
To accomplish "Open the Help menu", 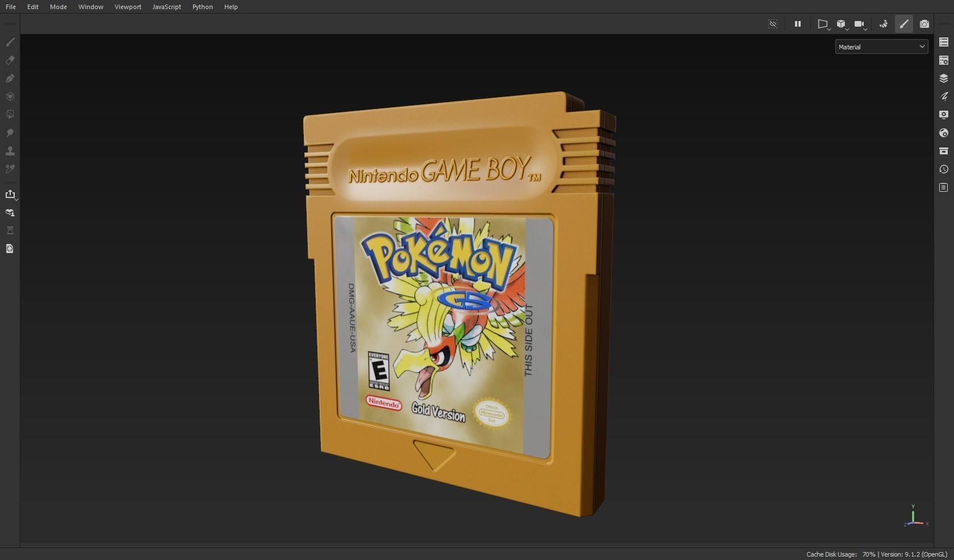I will pyautogui.click(x=231, y=7).
